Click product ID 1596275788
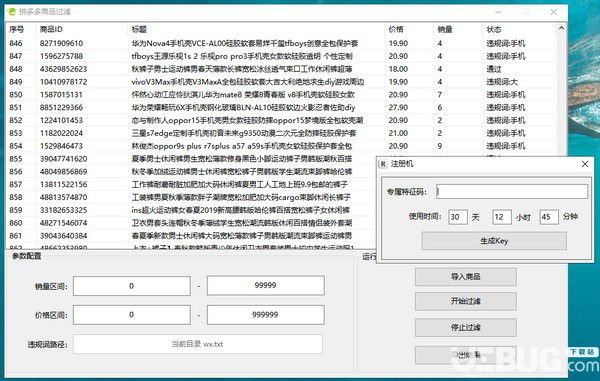600x381 pixels. 61,56
